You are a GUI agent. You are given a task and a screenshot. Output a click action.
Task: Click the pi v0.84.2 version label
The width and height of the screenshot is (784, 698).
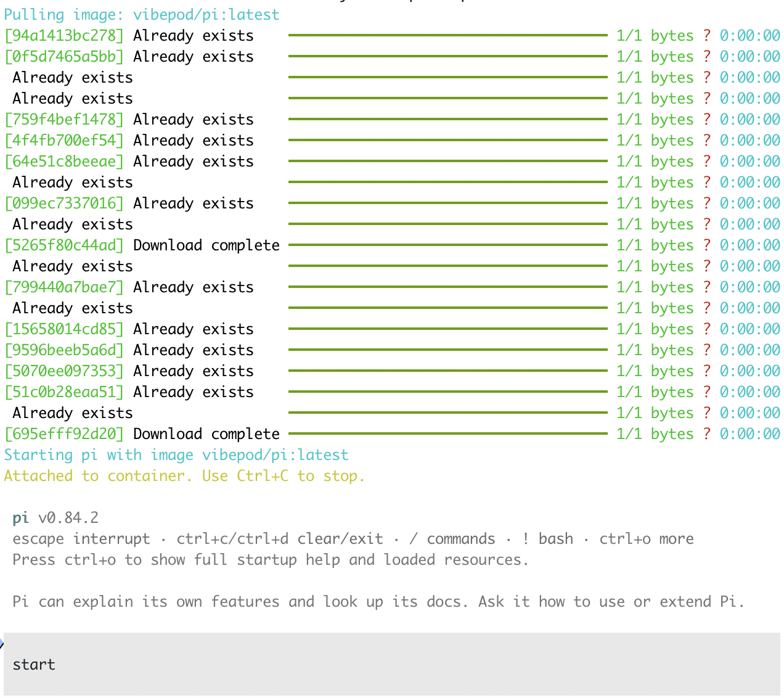tap(55, 518)
